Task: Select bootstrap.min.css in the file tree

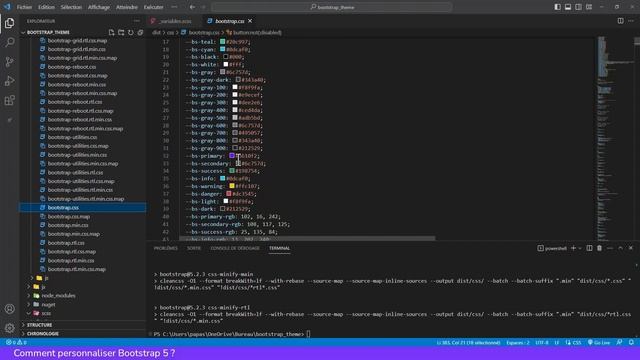Action: [68, 225]
